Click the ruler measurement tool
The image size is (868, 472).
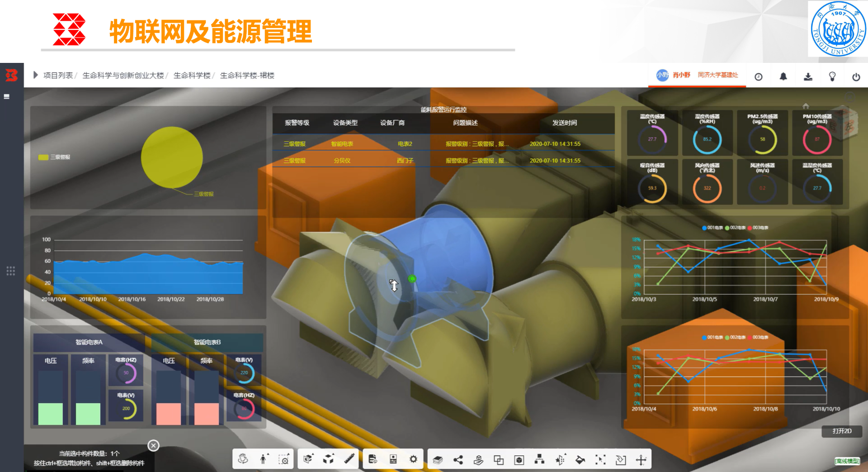tap(349, 459)
